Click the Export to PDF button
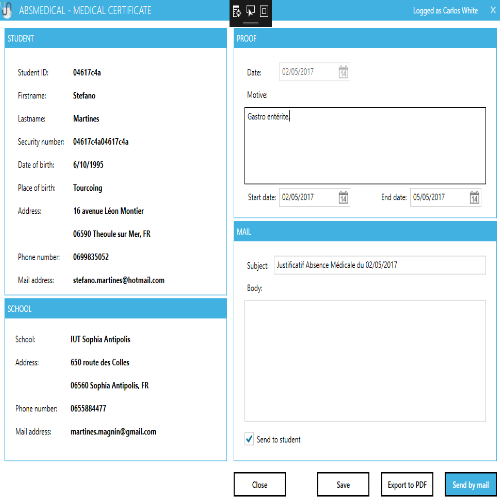This screenshot has width=500, height=500. (407, 484)
